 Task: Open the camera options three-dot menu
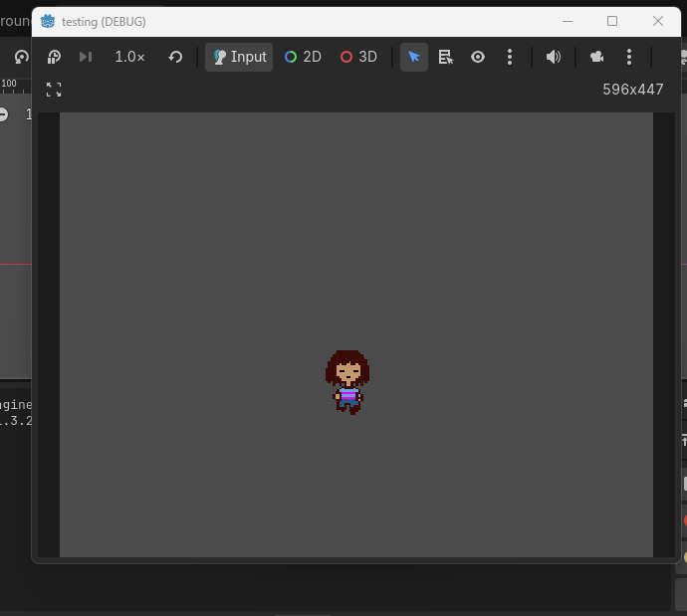(629, 57)
